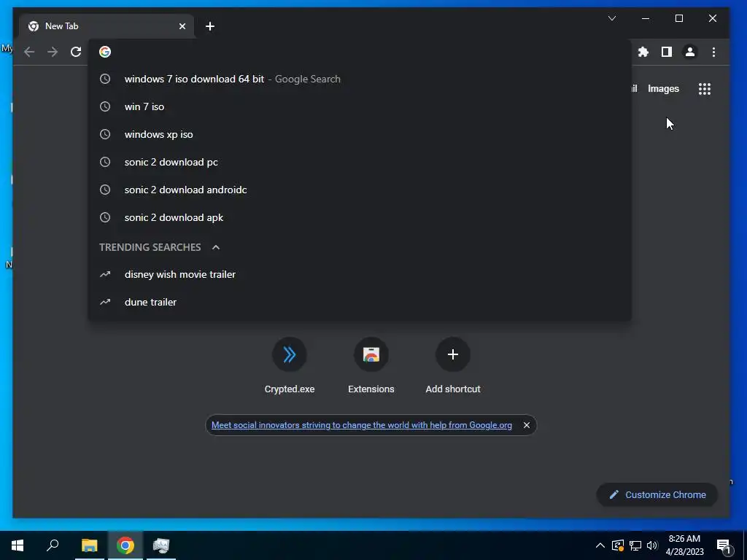This screenshot has height=560, width=747.
Task: Open the Extensions shortcut tile
Action: (x=371, y=366)
